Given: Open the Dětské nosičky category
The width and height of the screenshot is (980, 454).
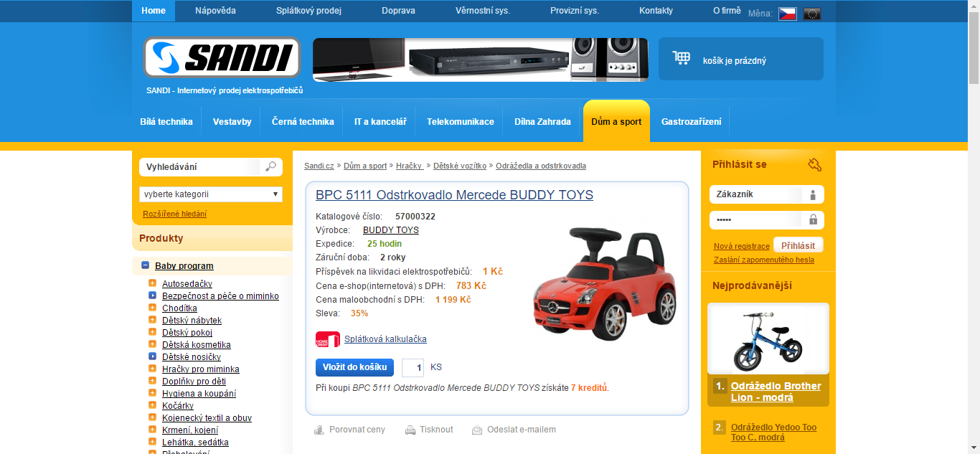Looking at the screenshot, I should coord(192,357).
